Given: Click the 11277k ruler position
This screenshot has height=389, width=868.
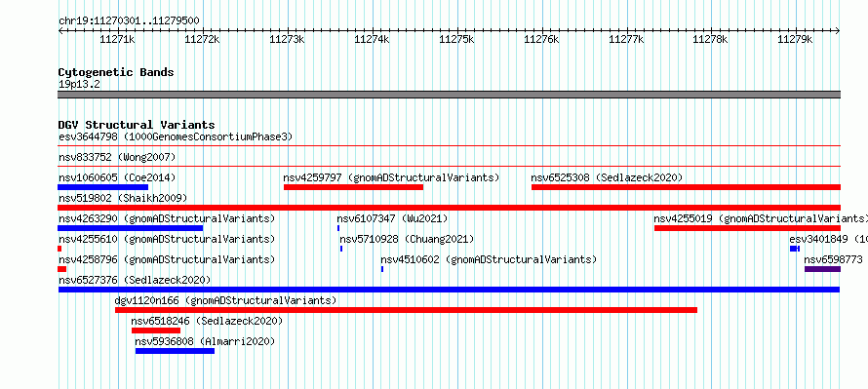Looking at the screenshot, I should (x=627, y=39).
